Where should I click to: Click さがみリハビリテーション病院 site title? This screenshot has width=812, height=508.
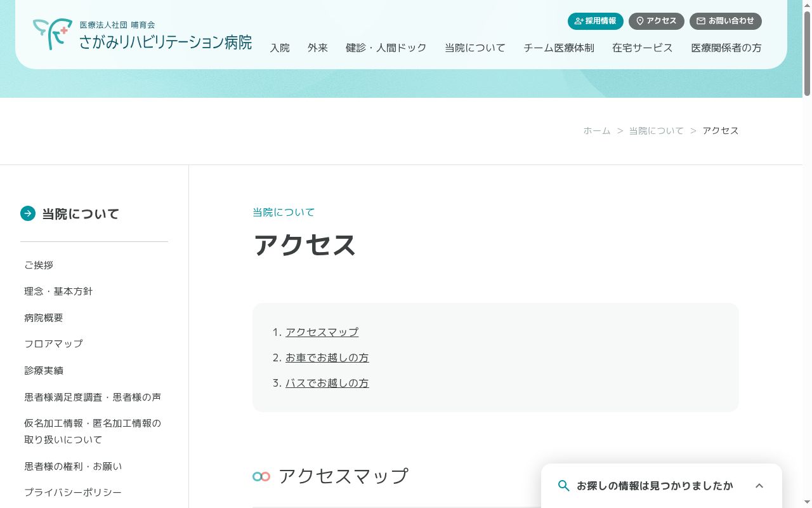[166, 43]
